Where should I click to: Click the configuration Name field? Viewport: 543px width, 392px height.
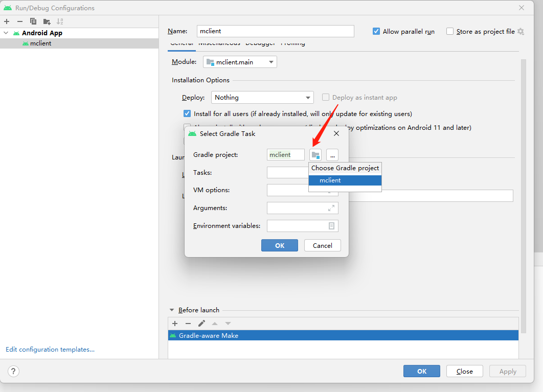coord(275,31)
